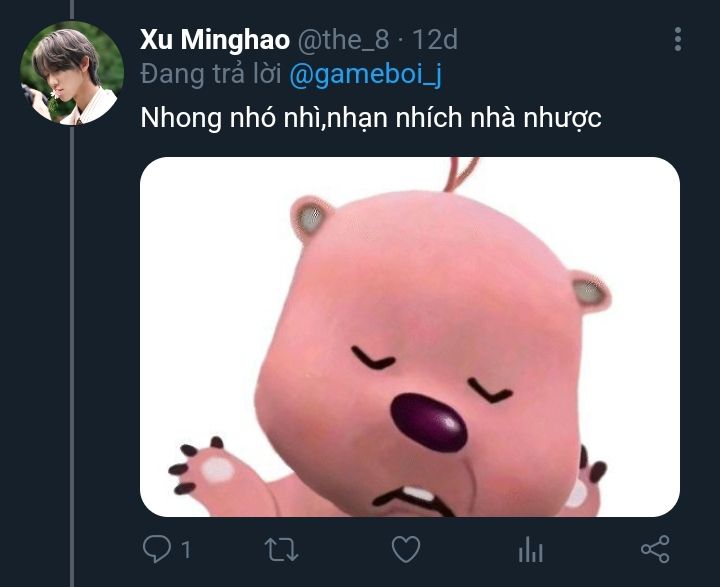Click the pink beaver's dark nose

point(429,422)
